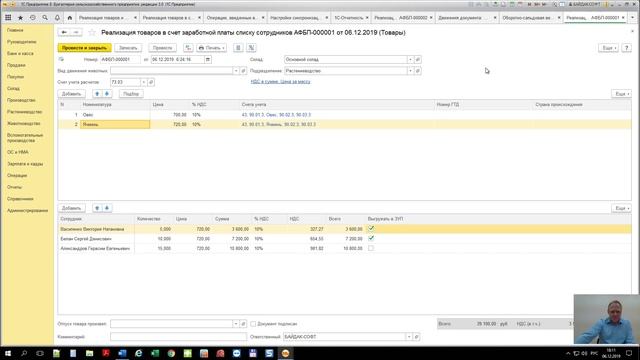Open НДС в сумме link
Screen dimensions: 640x360
click(280, 82)
